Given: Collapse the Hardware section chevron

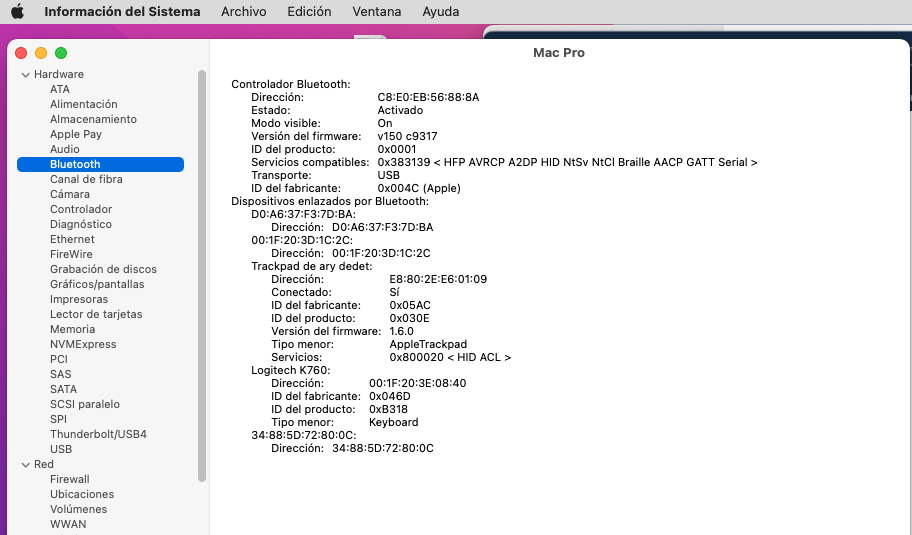Looking at the screenshot, I should 26,74.
